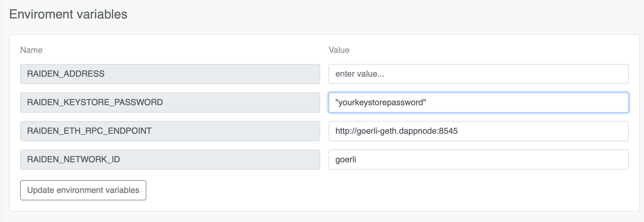Click the Update environment variables button
Screen dimensions: 644x222
83,190
